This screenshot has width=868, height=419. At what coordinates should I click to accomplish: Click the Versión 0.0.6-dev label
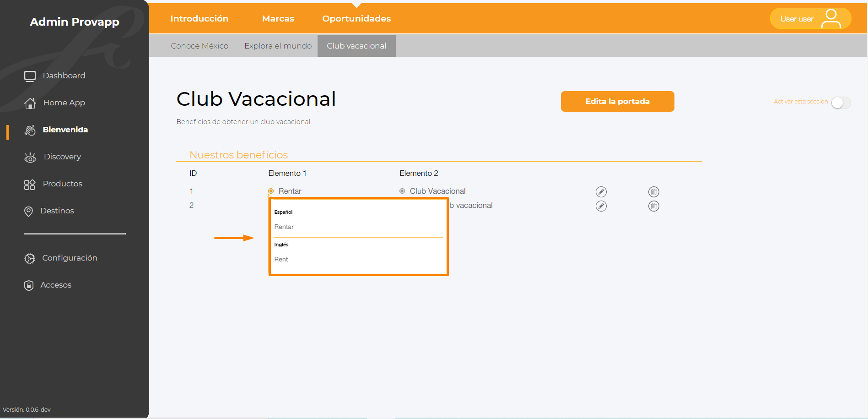click(27, 409)
